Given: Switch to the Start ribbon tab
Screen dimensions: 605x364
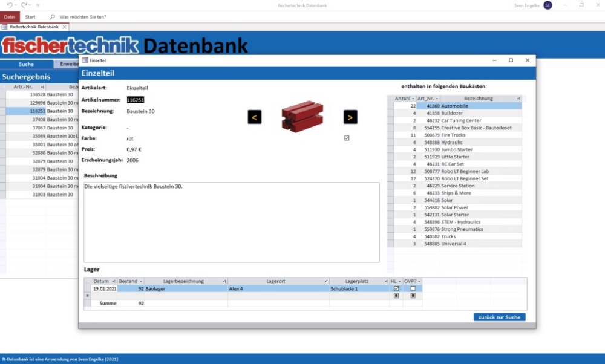Looking at the screenshot, I should pos(30,17).
